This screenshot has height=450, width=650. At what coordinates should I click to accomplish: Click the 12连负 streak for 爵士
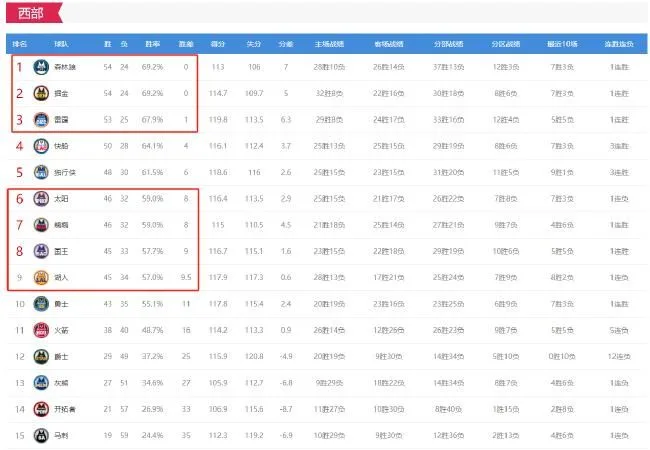(x=619, y=356)
